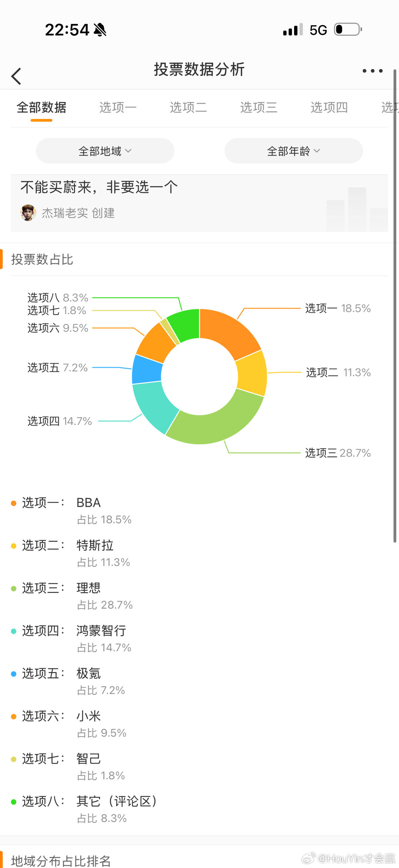Image resolution: width=399 pixels, height=868 pixels.
Task: Open the three-dot more options menu
Action: click(x=372, y=71)
